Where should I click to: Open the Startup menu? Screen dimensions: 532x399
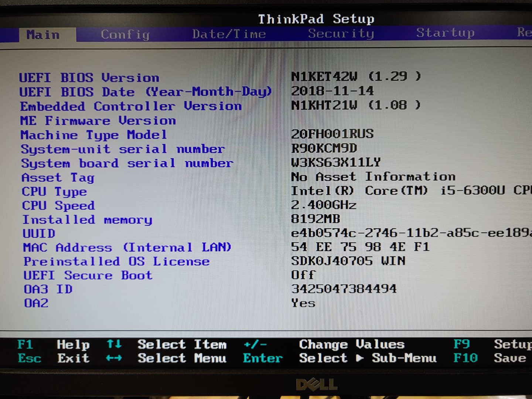446,33
